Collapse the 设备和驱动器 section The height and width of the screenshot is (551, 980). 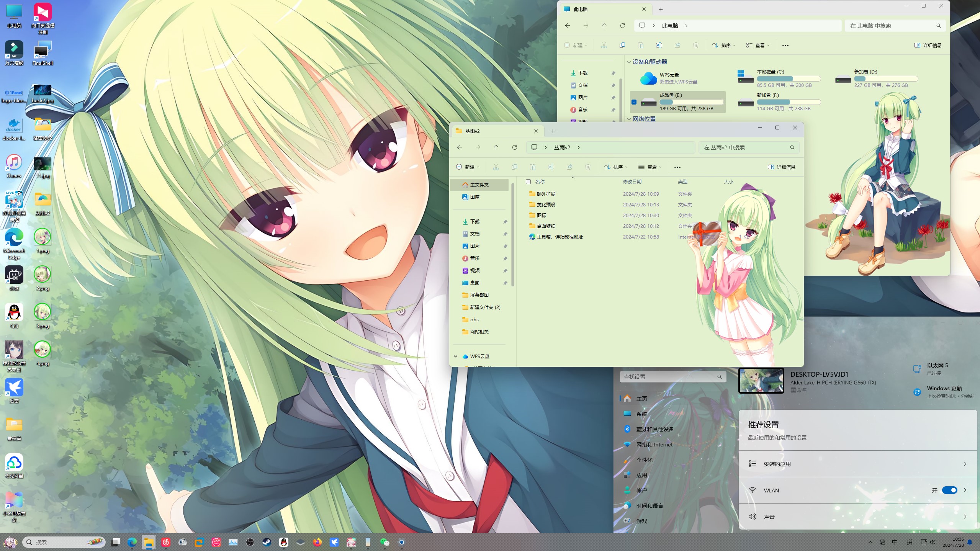tap(628, 62)
